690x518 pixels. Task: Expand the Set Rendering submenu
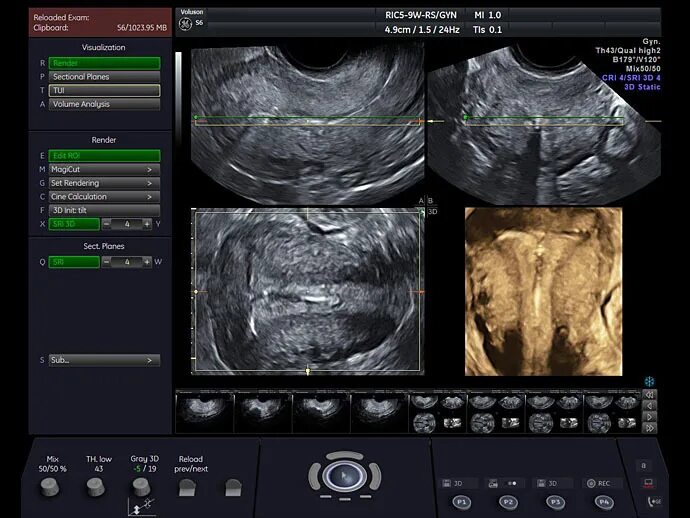pos(104,183)
